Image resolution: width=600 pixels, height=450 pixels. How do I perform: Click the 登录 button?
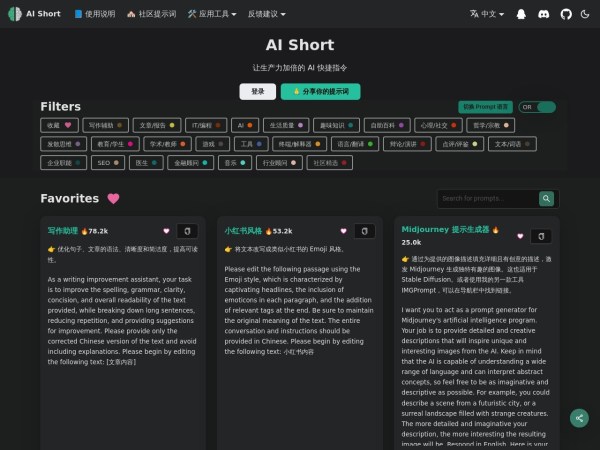[258, 91]
